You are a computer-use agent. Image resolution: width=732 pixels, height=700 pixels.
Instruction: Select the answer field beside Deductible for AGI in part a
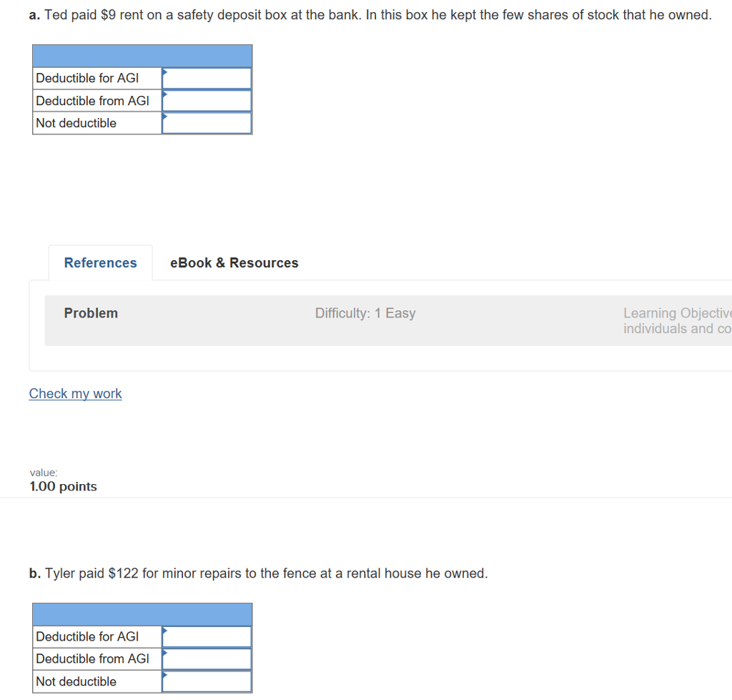[206, 78]
